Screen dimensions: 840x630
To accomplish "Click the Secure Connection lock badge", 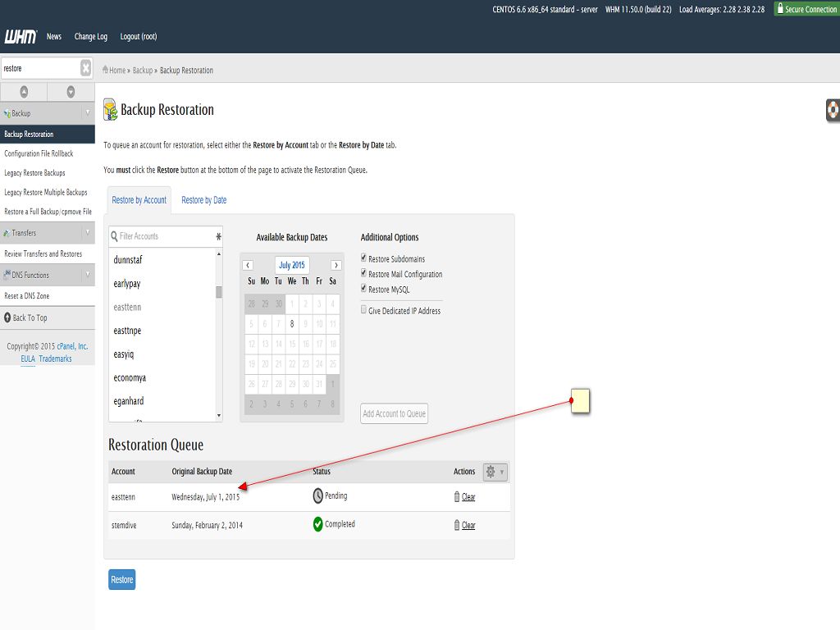I will tap(806, 9).
